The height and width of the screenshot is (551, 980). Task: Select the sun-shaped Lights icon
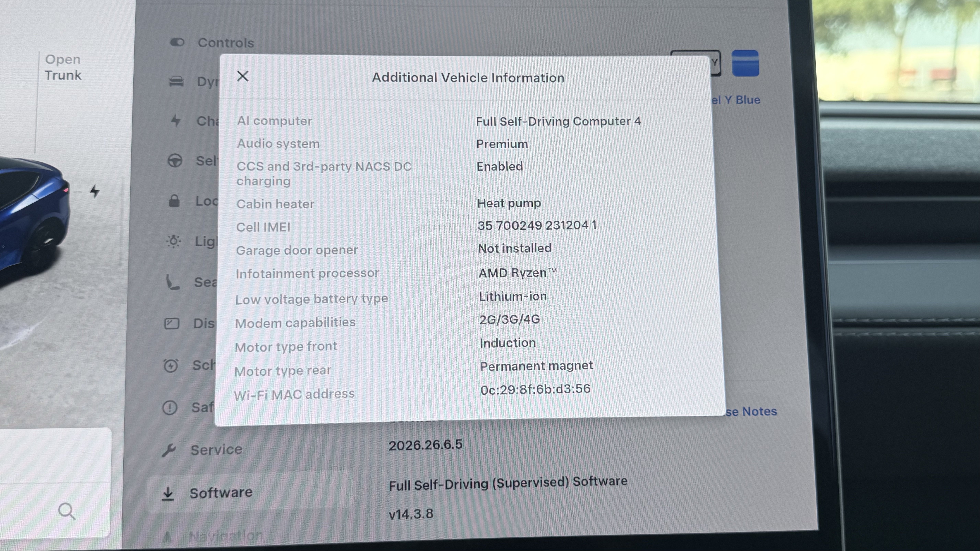coord(173,241)
